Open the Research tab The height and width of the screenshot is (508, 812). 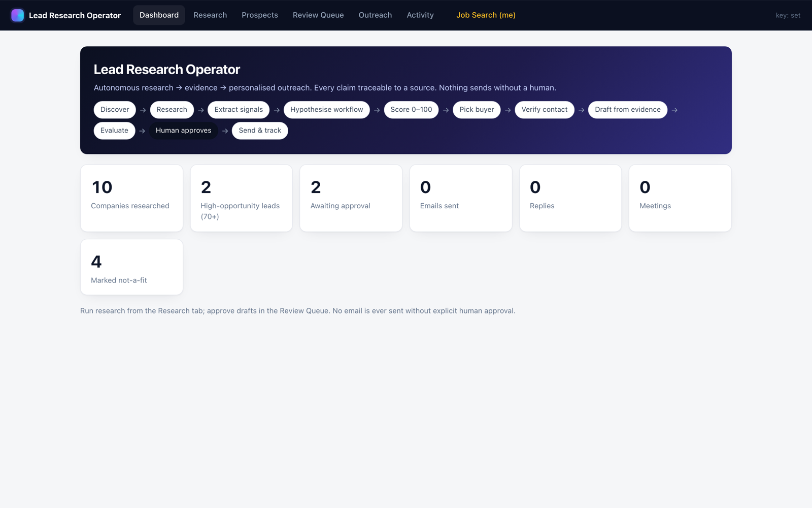tap(210, 15)
